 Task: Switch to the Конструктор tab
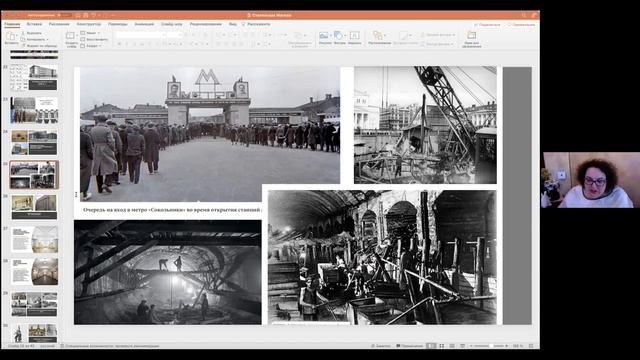coord(89,24)
